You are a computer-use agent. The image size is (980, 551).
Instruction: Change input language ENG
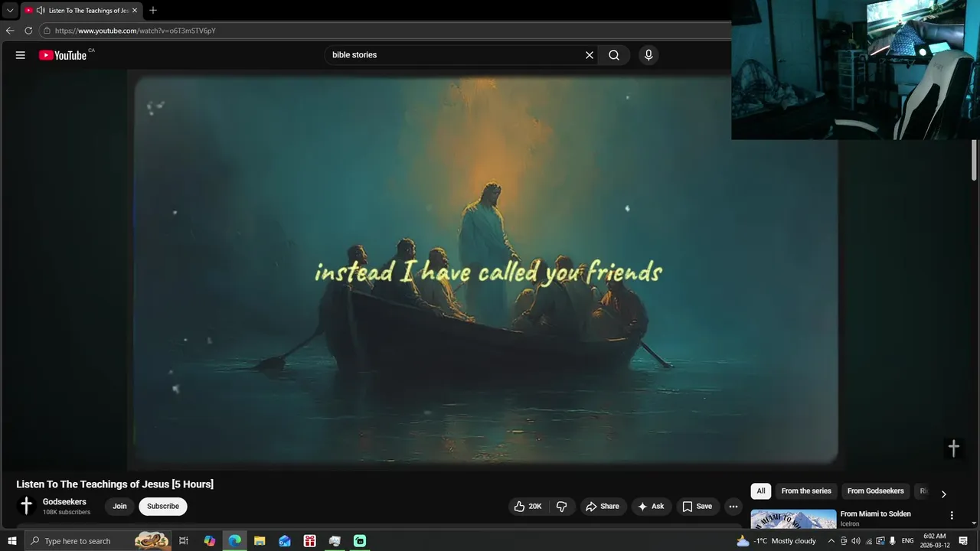(908, 541)
